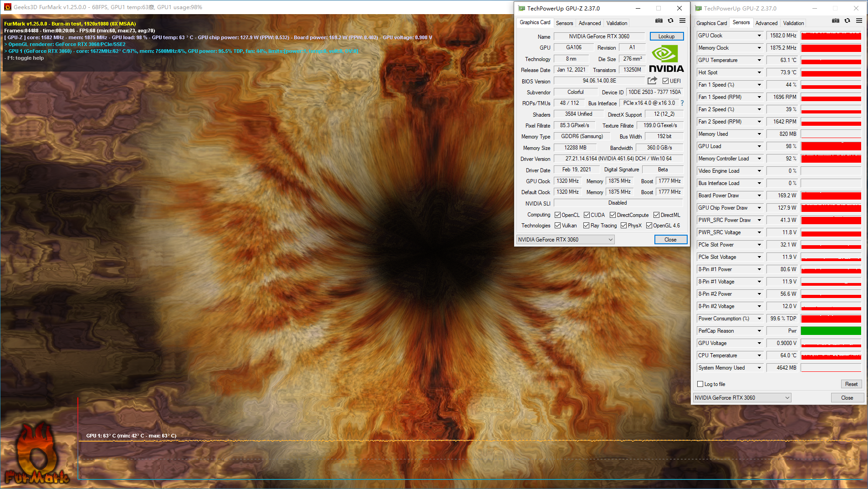Click the NVIDIA logo in GPU-Z

click(x=666, y=59)
